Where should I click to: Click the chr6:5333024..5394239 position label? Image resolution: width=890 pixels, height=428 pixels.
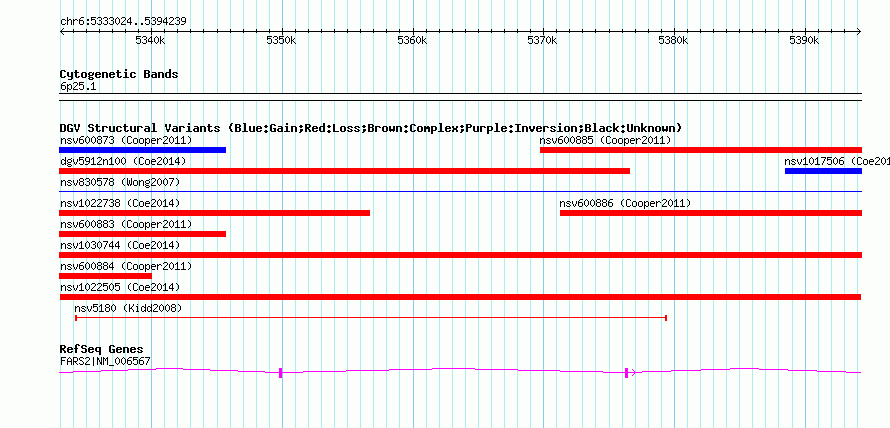(123, 22)
